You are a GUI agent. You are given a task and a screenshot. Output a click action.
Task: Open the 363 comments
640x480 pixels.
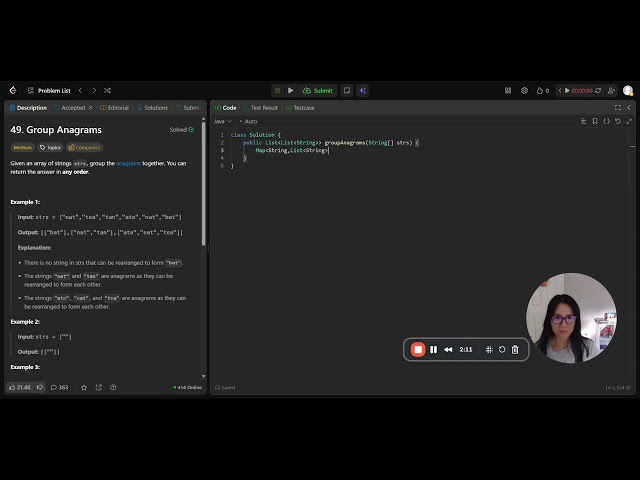point(60,387)
